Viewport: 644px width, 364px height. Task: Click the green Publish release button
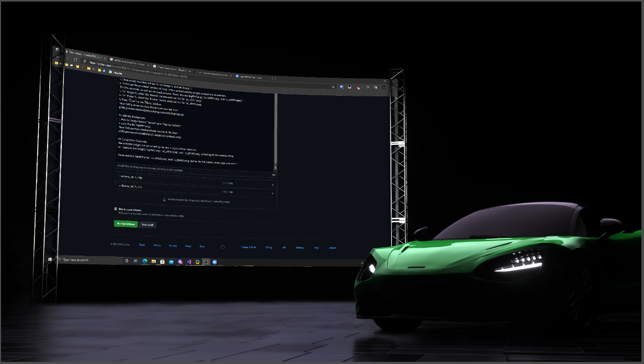[126, 224]
